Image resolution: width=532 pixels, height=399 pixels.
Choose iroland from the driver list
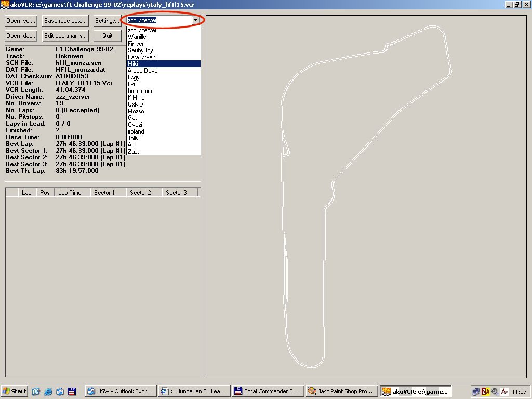pos(164,131)
